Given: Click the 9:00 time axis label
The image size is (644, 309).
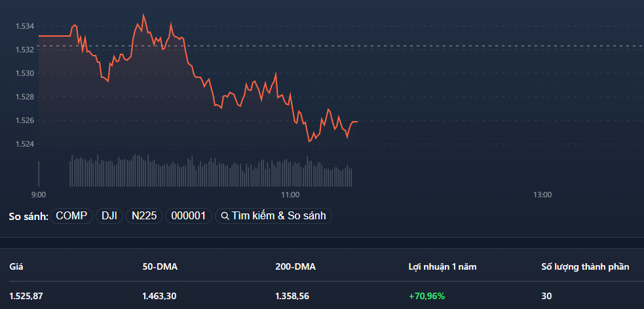Looking at the screenshot, I should coord(39,194).
